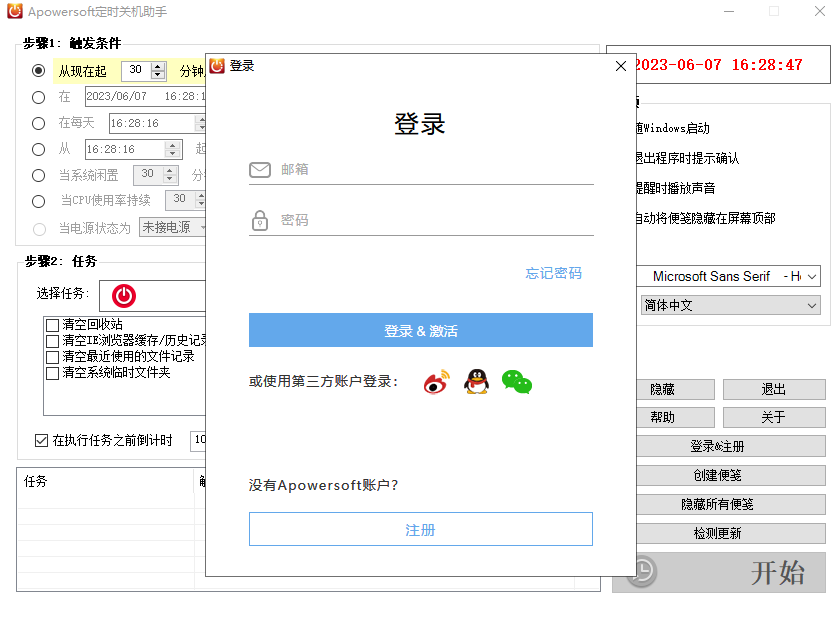
Task: Focus the 邮箱 email input field
Action: [x=421, y=170]
